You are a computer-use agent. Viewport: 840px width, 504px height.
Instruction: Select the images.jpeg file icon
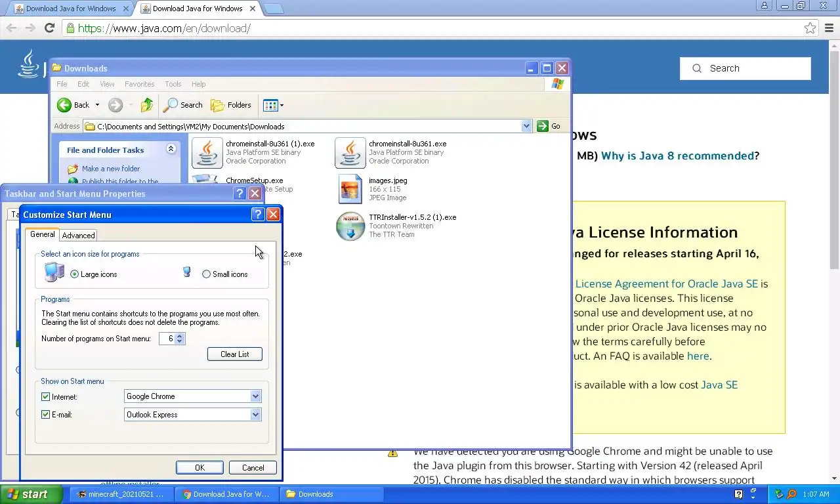350,189
